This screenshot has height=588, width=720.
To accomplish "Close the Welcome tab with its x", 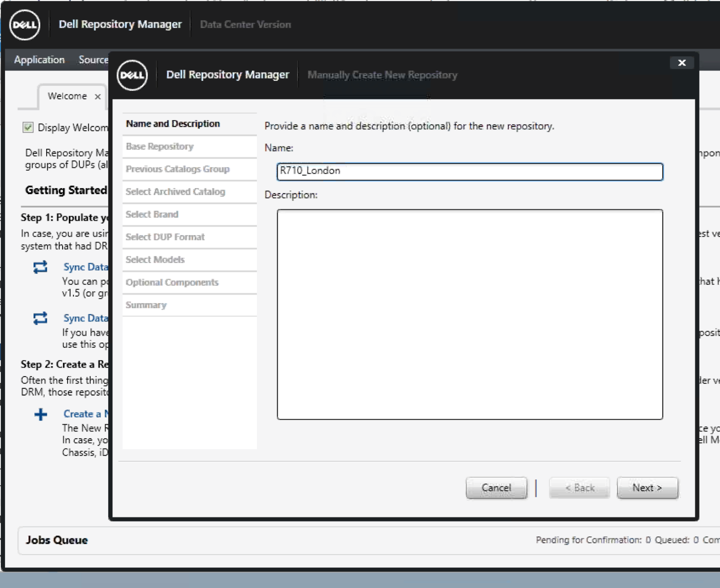I will [x=98, y=96].
